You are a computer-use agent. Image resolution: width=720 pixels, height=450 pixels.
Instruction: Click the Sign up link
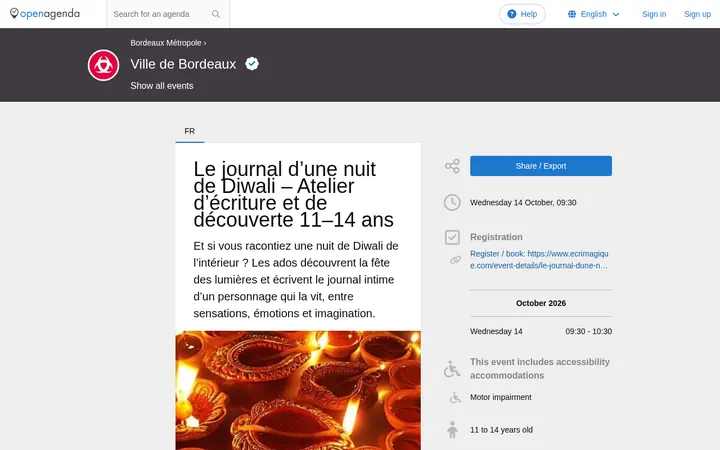coord(697,14)
